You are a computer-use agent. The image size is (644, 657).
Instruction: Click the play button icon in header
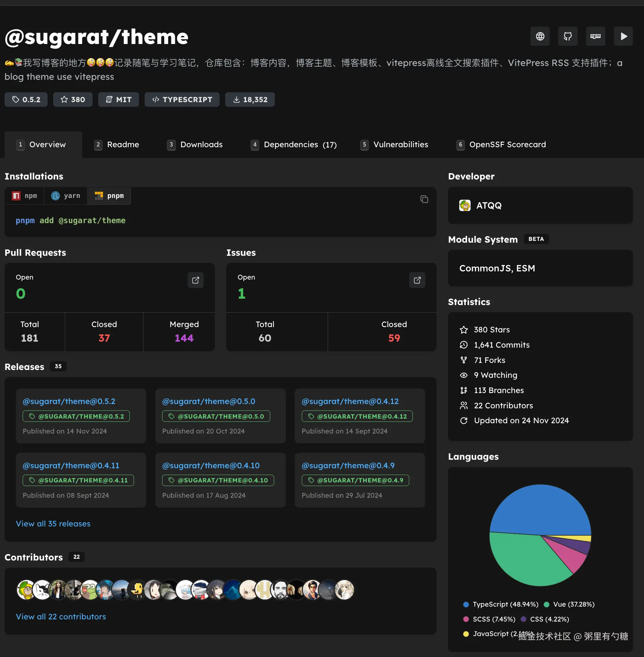(623, 36)
